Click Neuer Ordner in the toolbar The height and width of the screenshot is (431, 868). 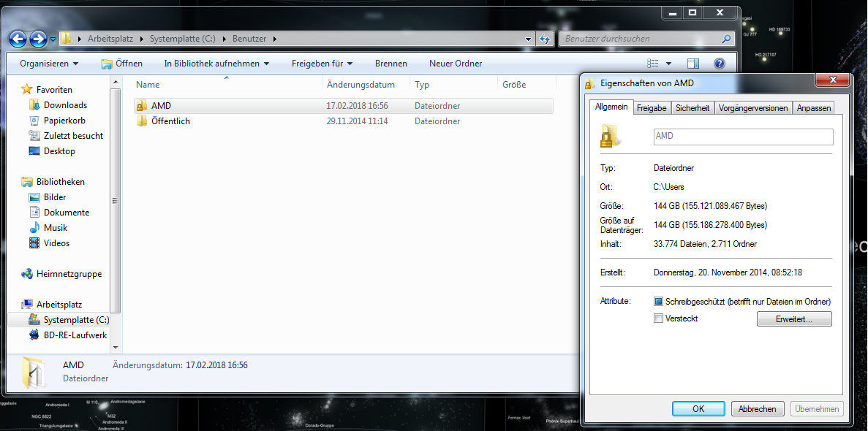point(456,64)
